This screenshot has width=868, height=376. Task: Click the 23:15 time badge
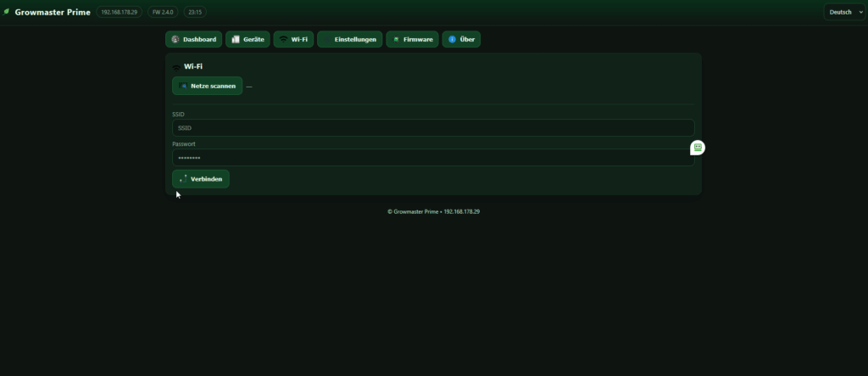click(x=195, y=12)
